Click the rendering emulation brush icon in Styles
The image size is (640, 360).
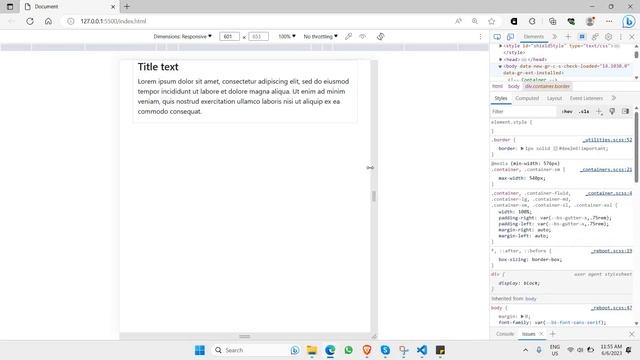612,111
